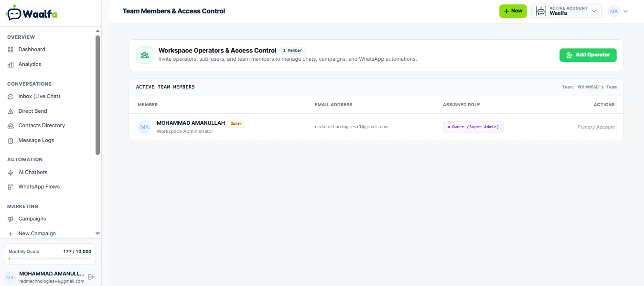Click the AI Chatbots lightning icon
Screen dimensions: 644x286
point(11,173)
